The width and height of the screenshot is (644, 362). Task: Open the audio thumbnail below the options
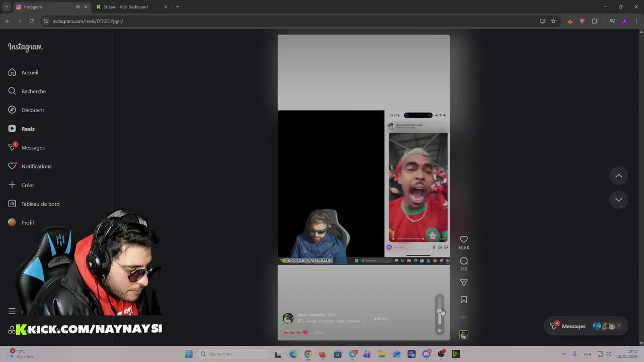[x=464, y=335]
